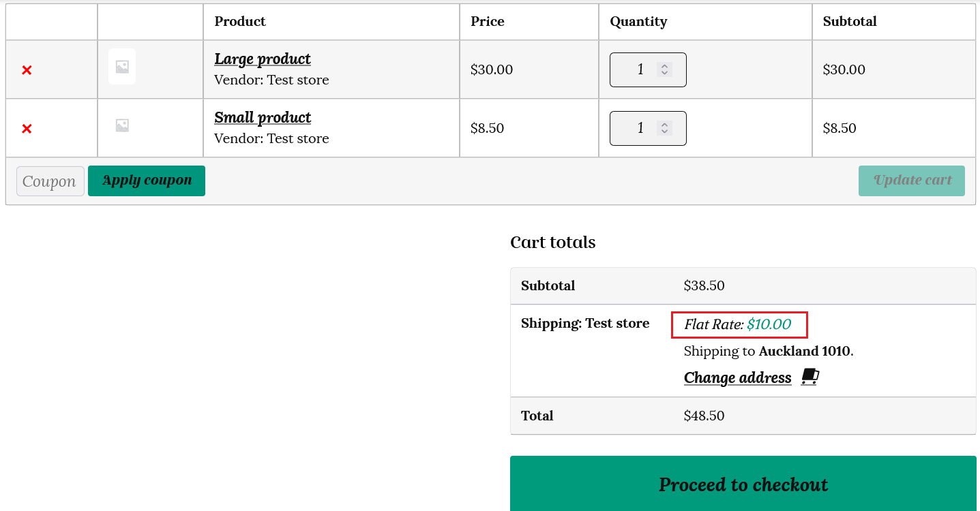Click the Change address link
The width and height of the screenshot is (980, 511).
[x=737, y=377]
